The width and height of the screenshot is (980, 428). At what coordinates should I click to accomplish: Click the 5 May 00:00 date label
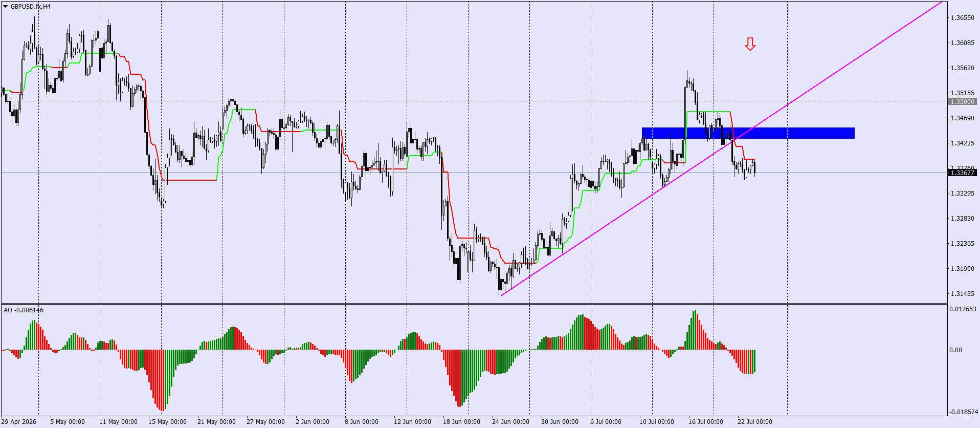pyautogui.click(x=68, y=422)
